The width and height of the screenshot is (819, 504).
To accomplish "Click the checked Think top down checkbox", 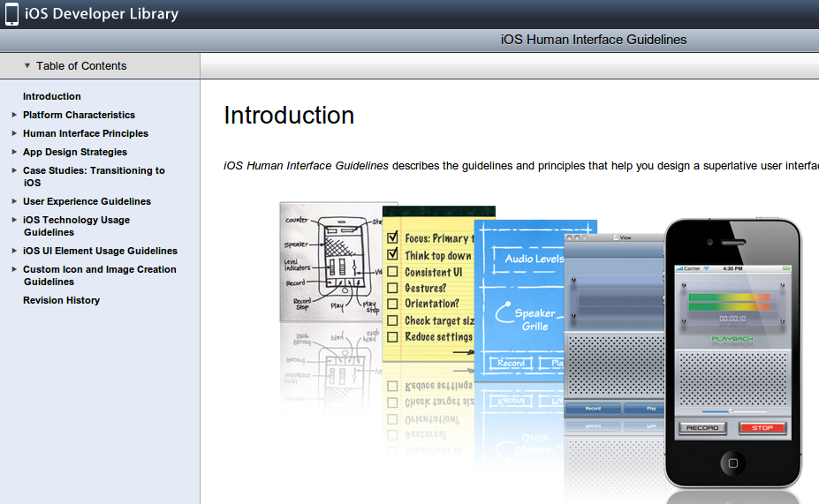I will (393, 255).
